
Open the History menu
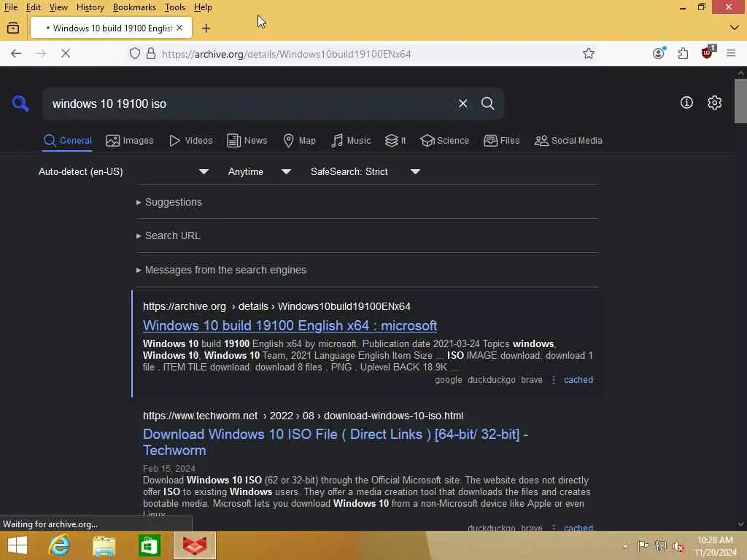point(90,7)
